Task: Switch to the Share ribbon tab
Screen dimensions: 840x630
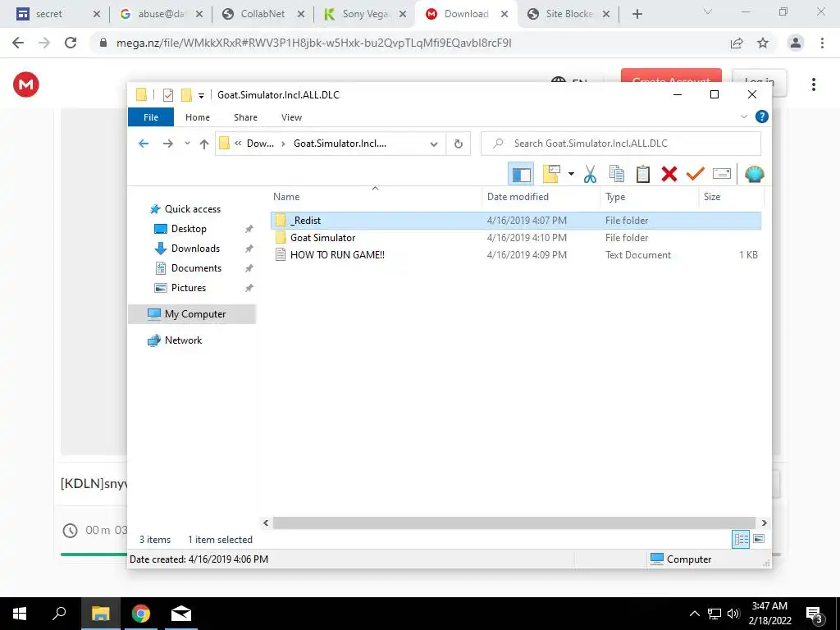Action: point(245,117)
